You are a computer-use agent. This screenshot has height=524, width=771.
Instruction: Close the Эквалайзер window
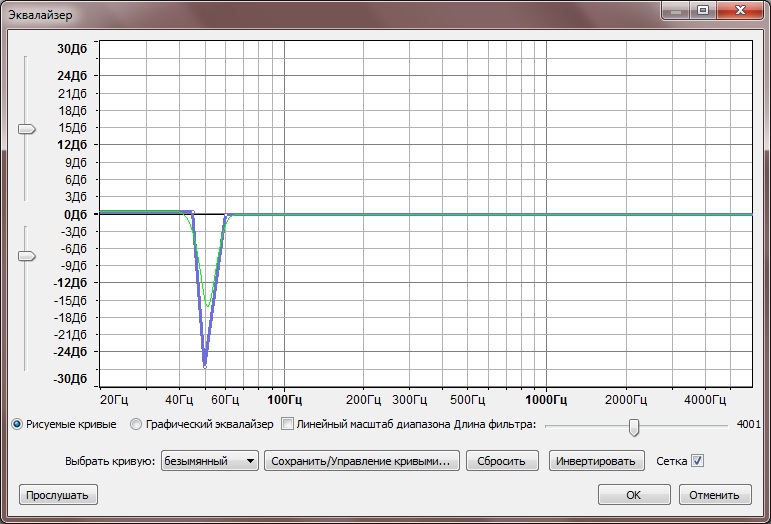point(740,10)
